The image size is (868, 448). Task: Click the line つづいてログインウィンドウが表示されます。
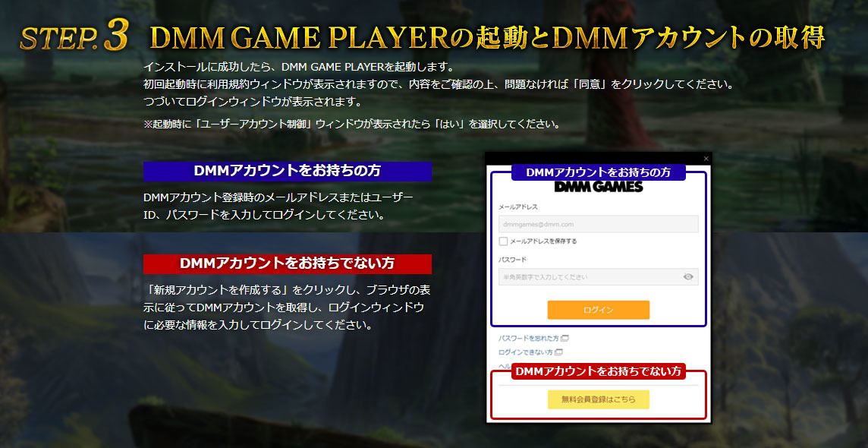click(253, 103)
